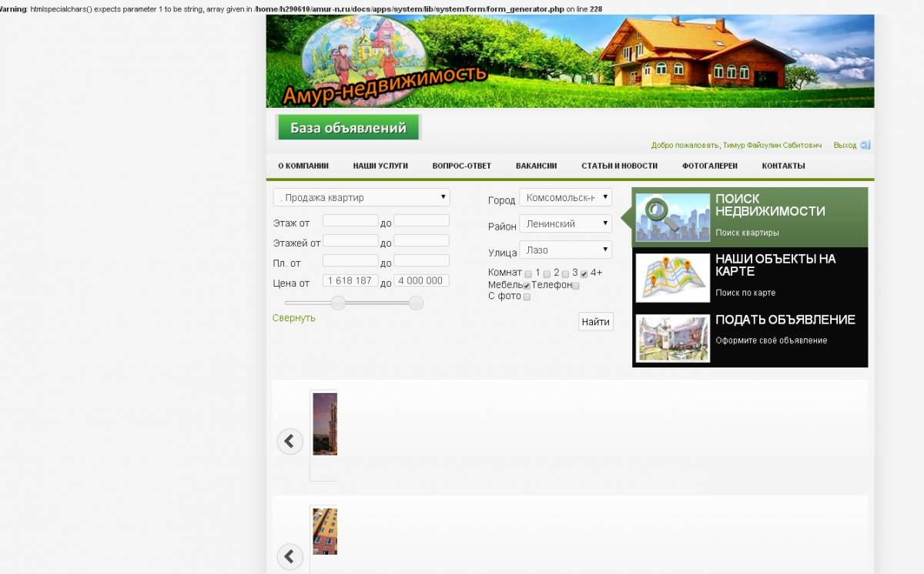
Task: Open the city skyline magnifier icon for property search
Action: point(673,217)
